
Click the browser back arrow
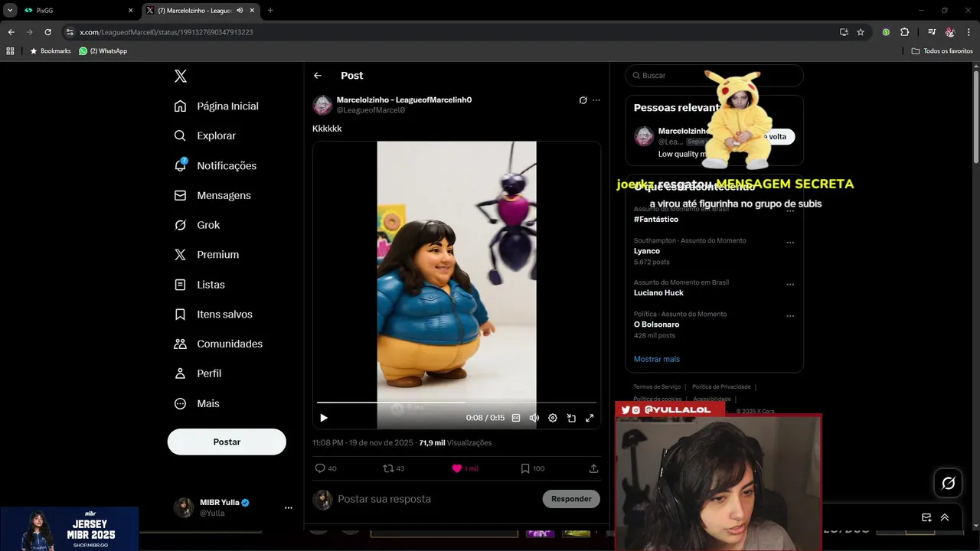(x=11, y=32)
